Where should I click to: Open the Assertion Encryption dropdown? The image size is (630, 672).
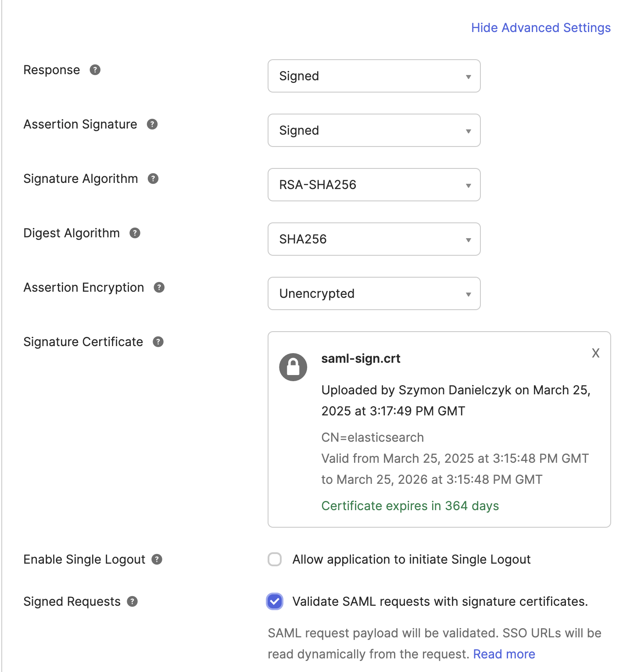point(373,293)
